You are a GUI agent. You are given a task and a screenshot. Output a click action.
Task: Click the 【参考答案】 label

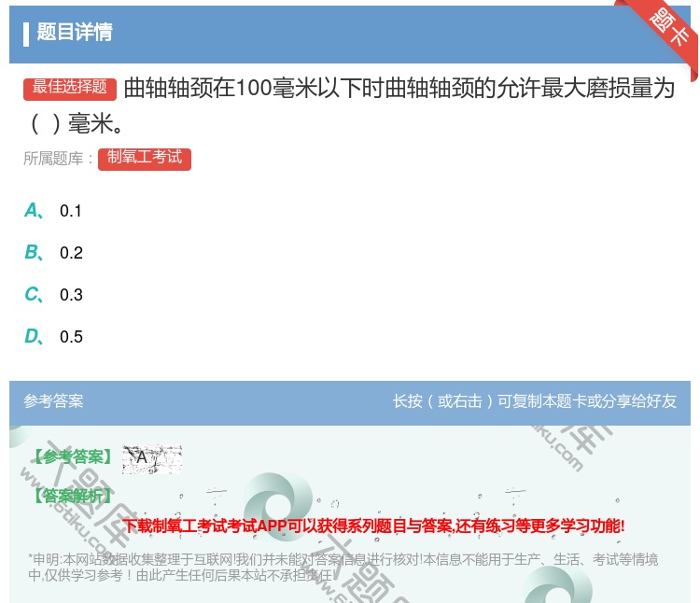[x=73, y=456]
